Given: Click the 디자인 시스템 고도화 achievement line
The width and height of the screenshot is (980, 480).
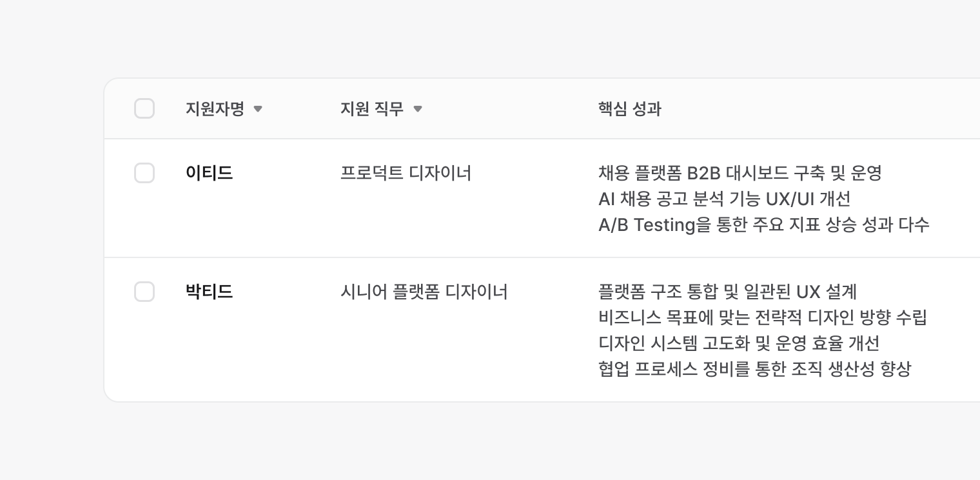Looking at the screenshot, I should click(x=739, y=343).
